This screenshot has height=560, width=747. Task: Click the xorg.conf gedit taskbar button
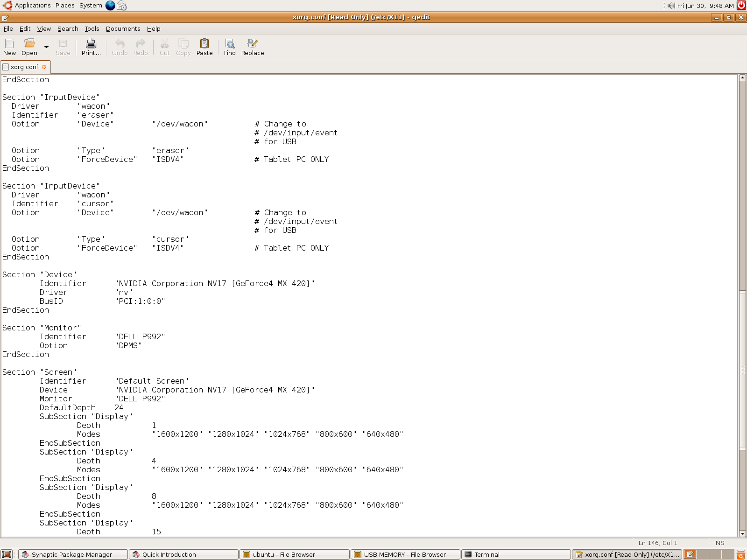click(x=627, y=554)
